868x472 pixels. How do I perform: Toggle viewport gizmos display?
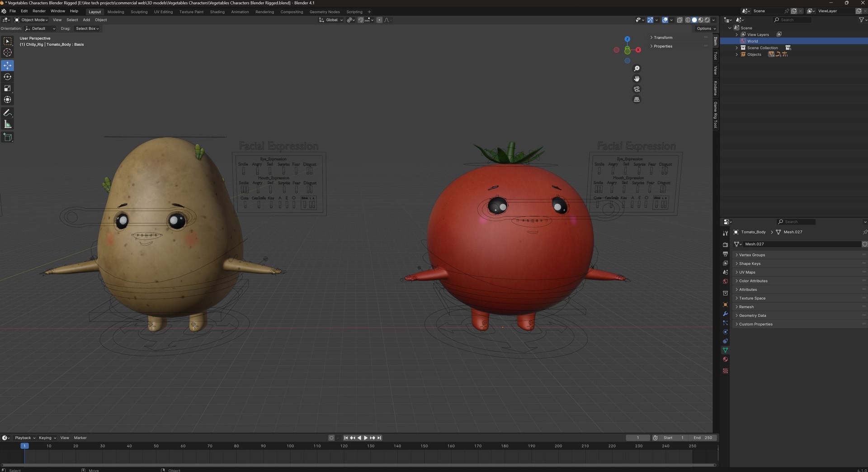(650, 20)
